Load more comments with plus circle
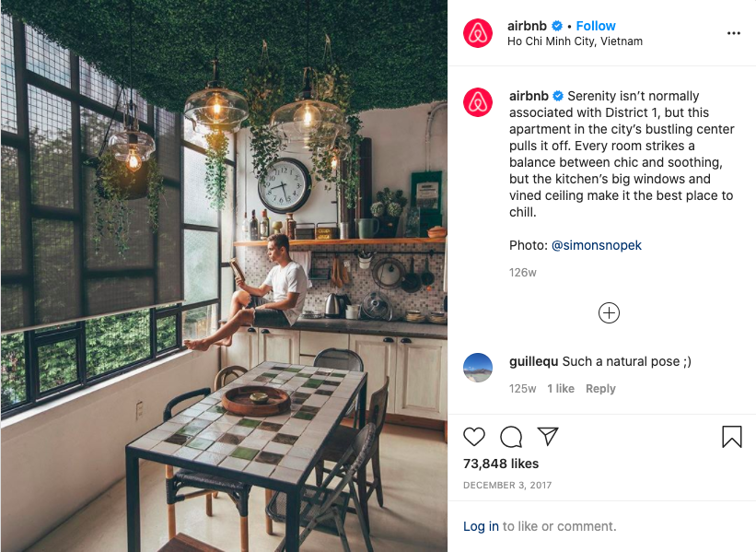Screen dimensions: 756x552 [609, 313]
